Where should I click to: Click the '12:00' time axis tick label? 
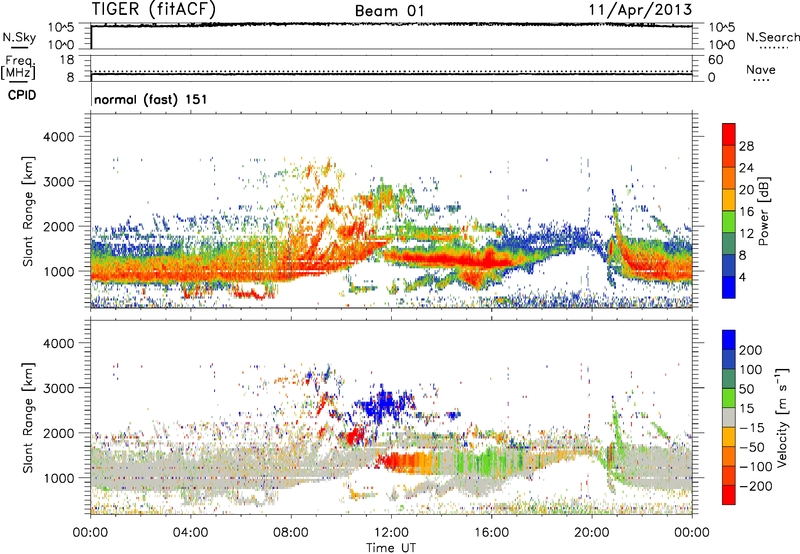pos(391,533)
